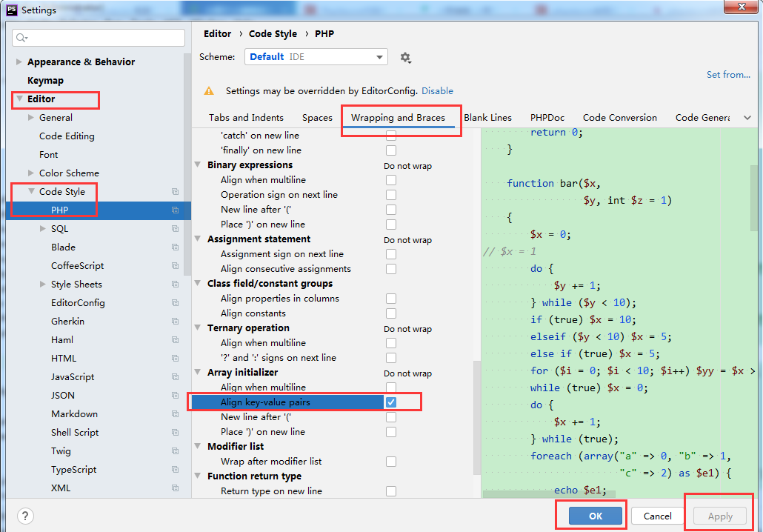
Task: Focus the settings search field
Action: [x=99, y=38]
